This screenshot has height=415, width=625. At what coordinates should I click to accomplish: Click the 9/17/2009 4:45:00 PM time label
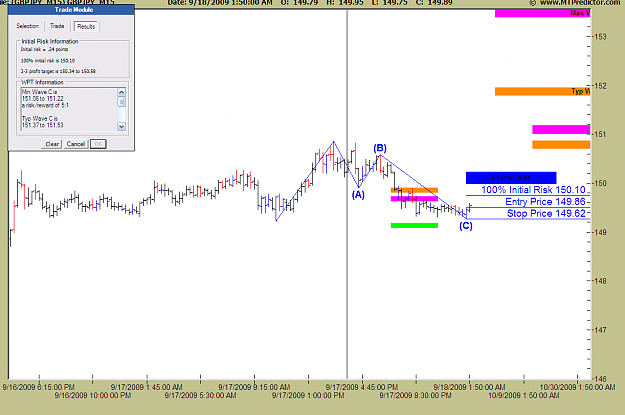pos(362,387)
